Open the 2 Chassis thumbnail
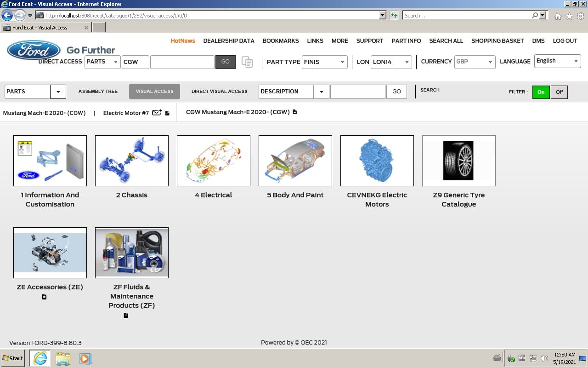The image size is (588, 368). (132, 161)
